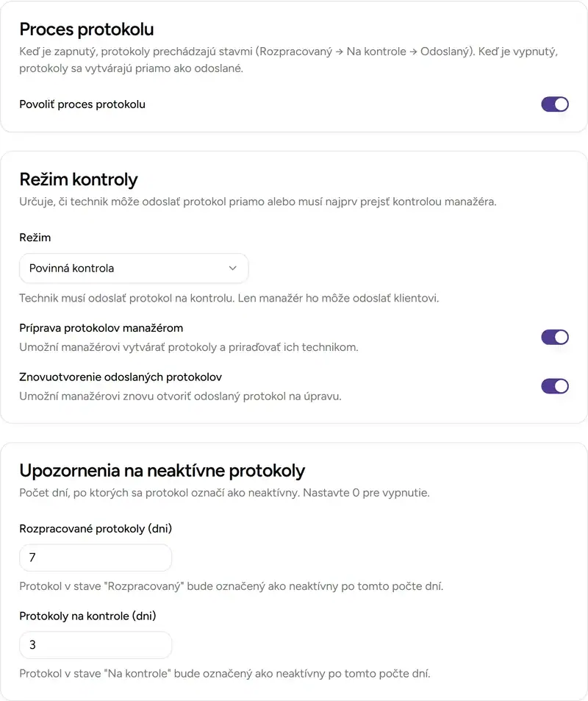Viewport: 588px width, 701px height.
Task: Select the "Rozpracované protokoly (dni)" input field
Action: tap(95, 558)
